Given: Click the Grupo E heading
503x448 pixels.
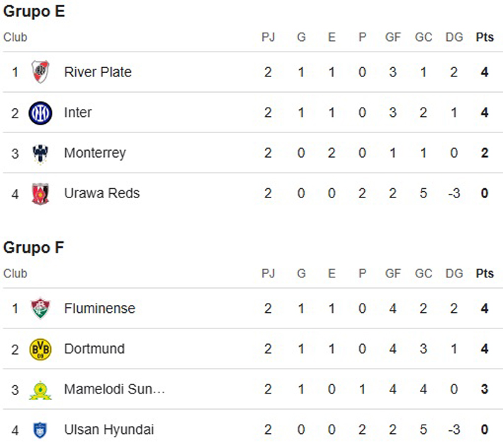Looking at the screenshot, I should (34, 11).
